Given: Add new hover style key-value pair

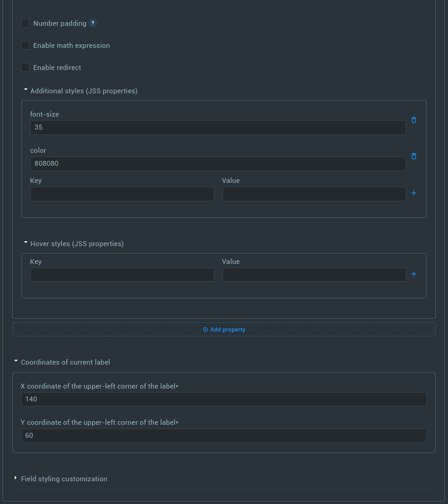Looking at the screenshot, I should point(414,274).
